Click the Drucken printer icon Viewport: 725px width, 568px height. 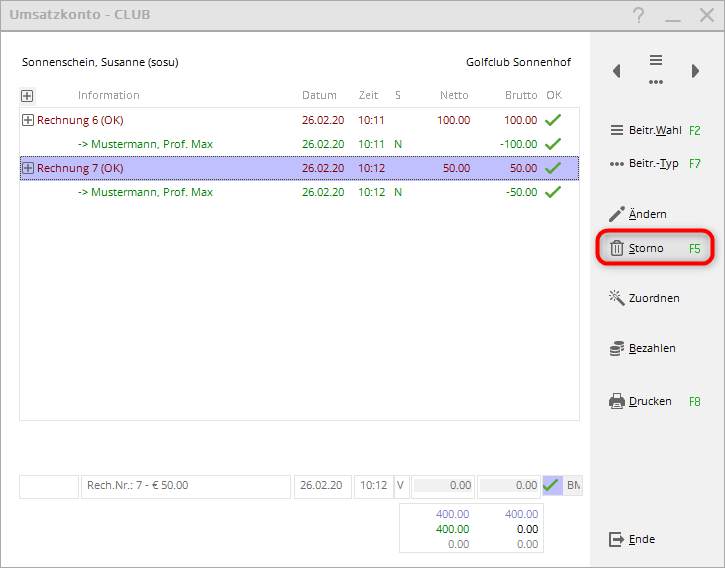[617, 401]
